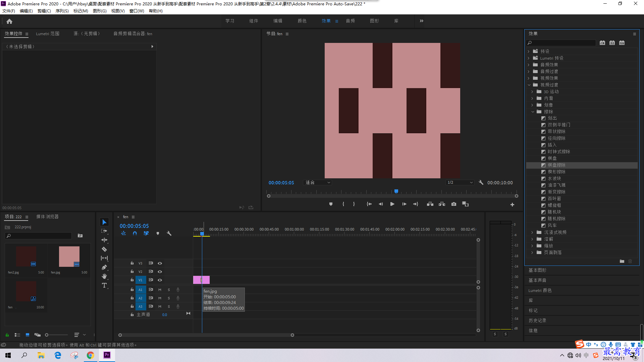This screenshot has height=362, width=644.
Task: Select the Type tool
Action: pyautogui.click(x=104, y=285)
